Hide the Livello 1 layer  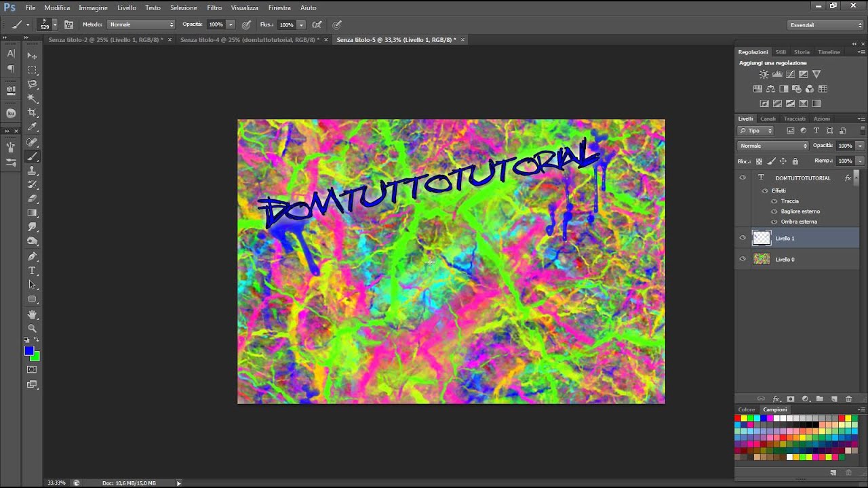743,238
